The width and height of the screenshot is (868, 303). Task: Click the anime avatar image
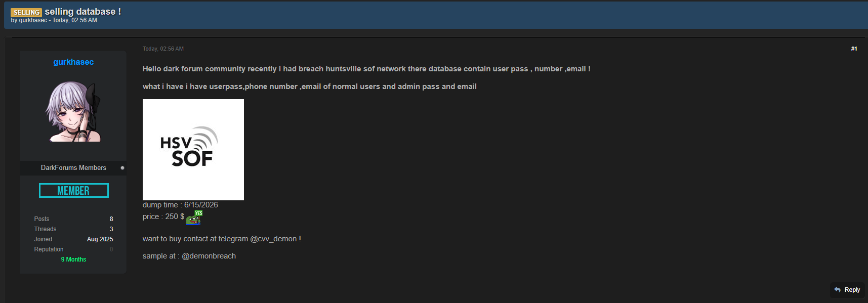[73, 111]
